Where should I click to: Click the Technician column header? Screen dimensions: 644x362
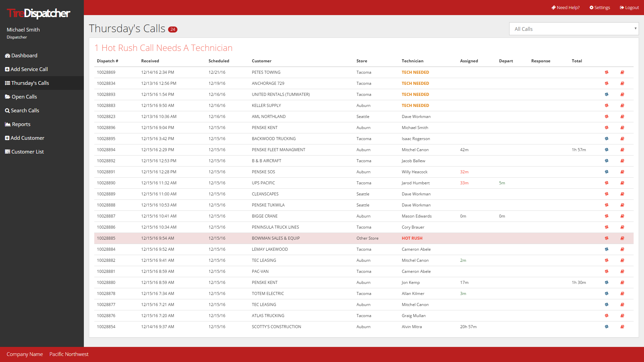tap(413, 61)
